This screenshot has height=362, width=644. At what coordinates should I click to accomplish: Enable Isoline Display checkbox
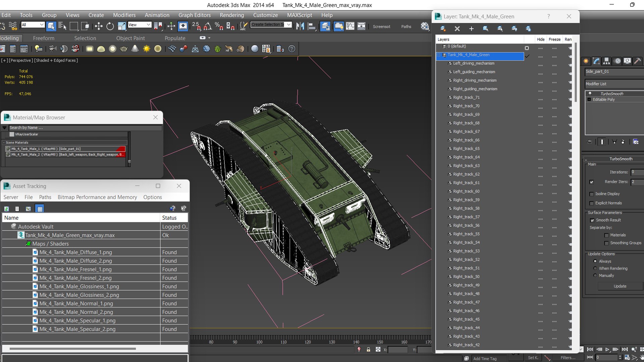coord(591,194)
